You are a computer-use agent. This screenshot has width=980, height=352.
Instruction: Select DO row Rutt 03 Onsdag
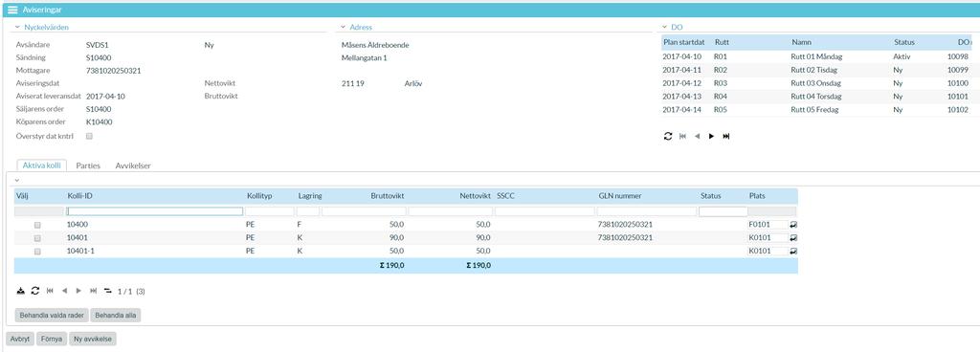pos(815,83)
